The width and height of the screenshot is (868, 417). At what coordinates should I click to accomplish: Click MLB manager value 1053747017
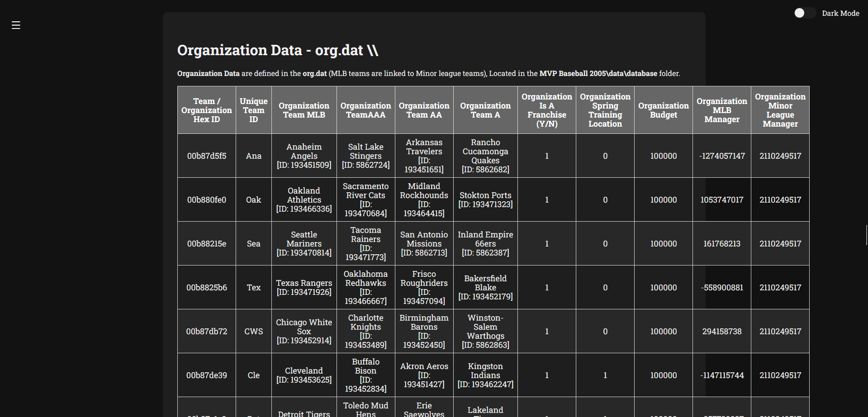[722, 200]
